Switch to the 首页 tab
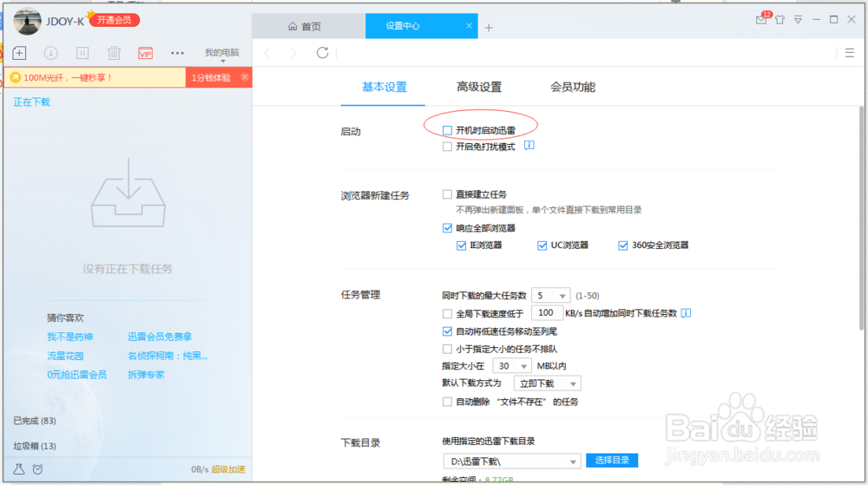Viewport: 868px width, 485px height. coord(308,26)
